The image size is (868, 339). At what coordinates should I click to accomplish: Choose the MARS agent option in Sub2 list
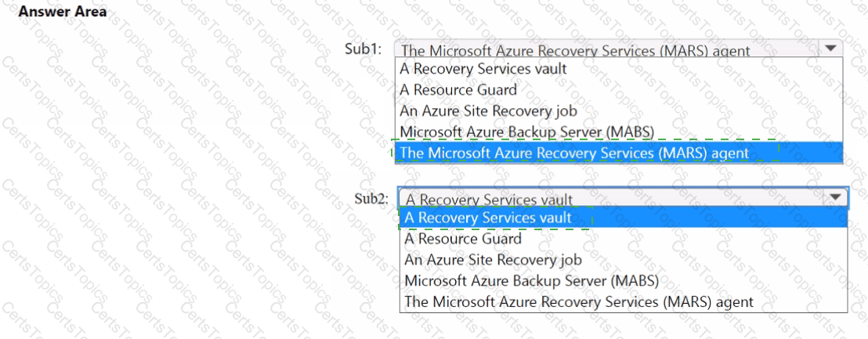[579, 301]
